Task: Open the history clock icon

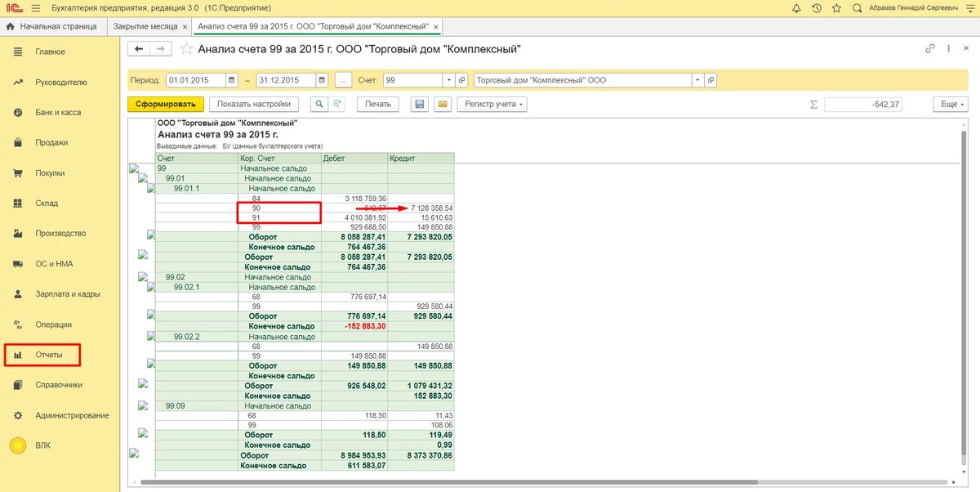Action: coord(817,8)
